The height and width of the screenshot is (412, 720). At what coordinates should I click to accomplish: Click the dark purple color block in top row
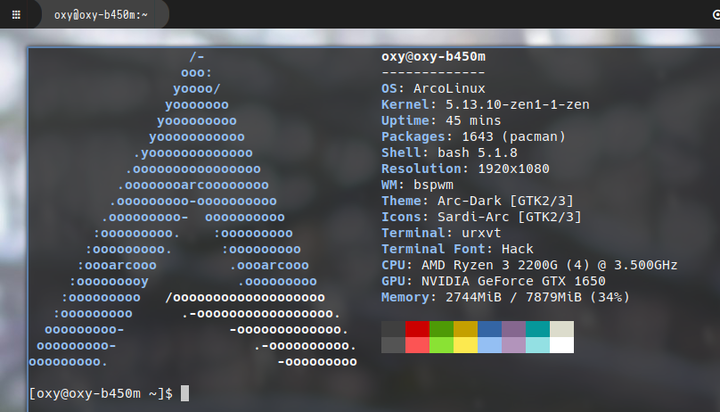click(x=514, y=329)
